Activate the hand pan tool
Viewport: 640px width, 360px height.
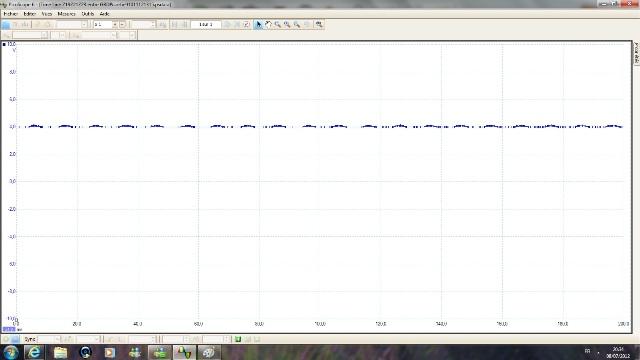pos(268,24)
